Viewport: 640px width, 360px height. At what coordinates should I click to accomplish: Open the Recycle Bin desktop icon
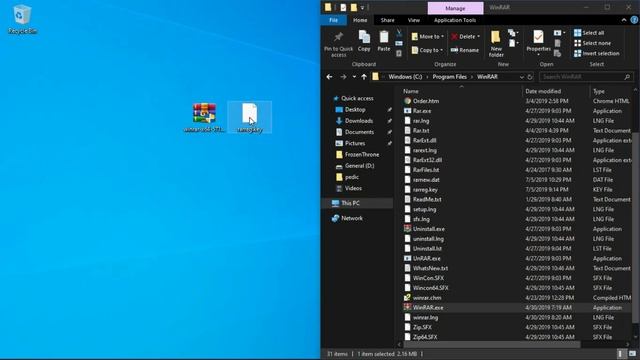tap(22, 19)
